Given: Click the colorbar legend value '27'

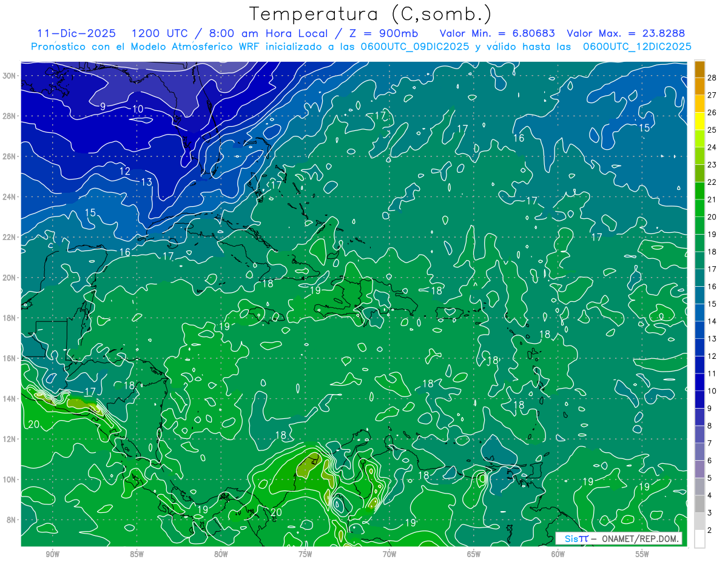Looking at the screenshot, I should tap(712, 95).
